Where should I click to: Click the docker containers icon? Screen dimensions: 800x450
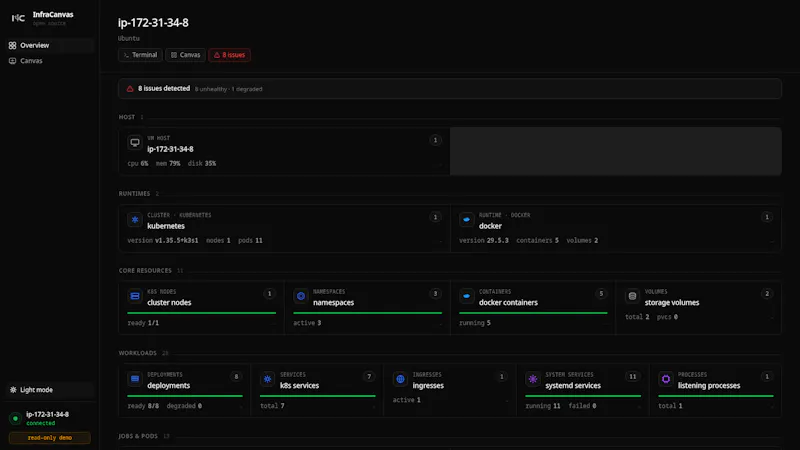[466, 296]
